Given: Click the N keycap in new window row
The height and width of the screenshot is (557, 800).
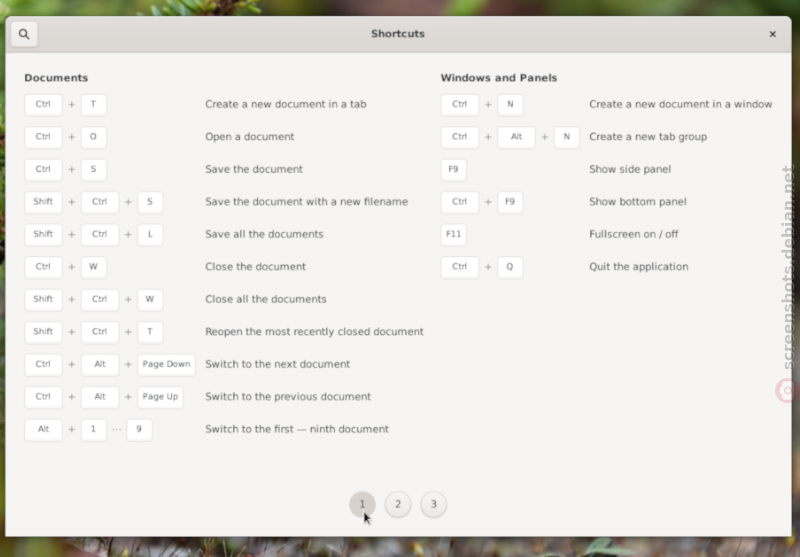Looking at the screenshot, I should [x=510, y=105].
